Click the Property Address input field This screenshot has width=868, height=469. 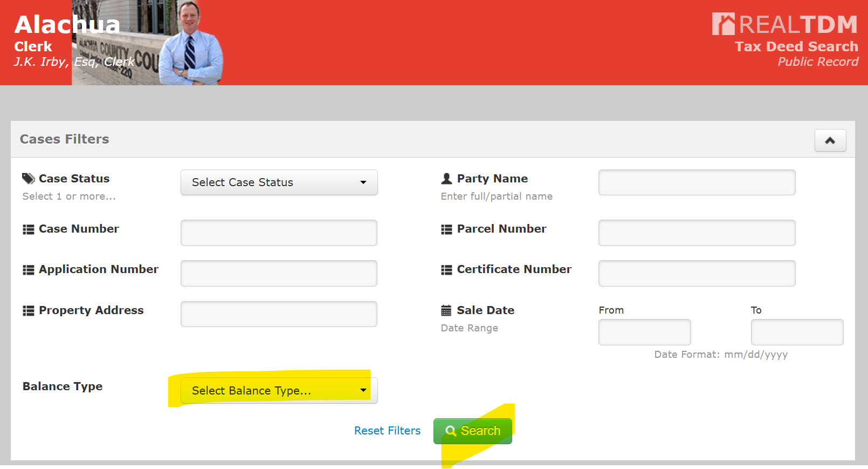point(279,314)
